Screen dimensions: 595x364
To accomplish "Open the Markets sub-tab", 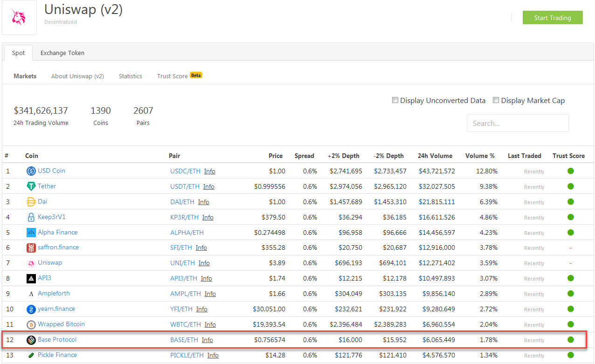I will pos(25,76).
